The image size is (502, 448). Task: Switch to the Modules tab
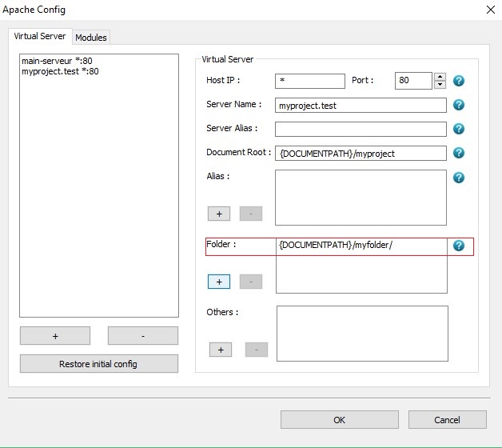pos(91,38)
